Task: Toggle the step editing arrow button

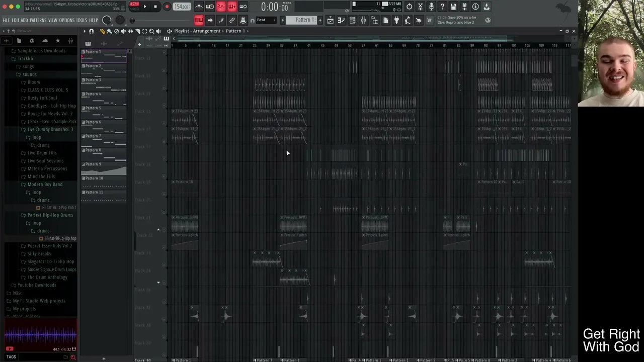Action: coord(210,20)
